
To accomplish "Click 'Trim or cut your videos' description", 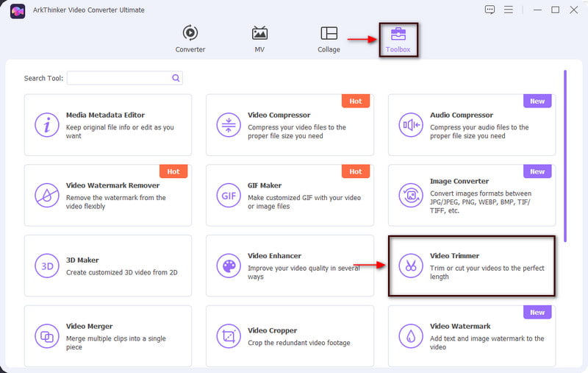I will (487, 272).
